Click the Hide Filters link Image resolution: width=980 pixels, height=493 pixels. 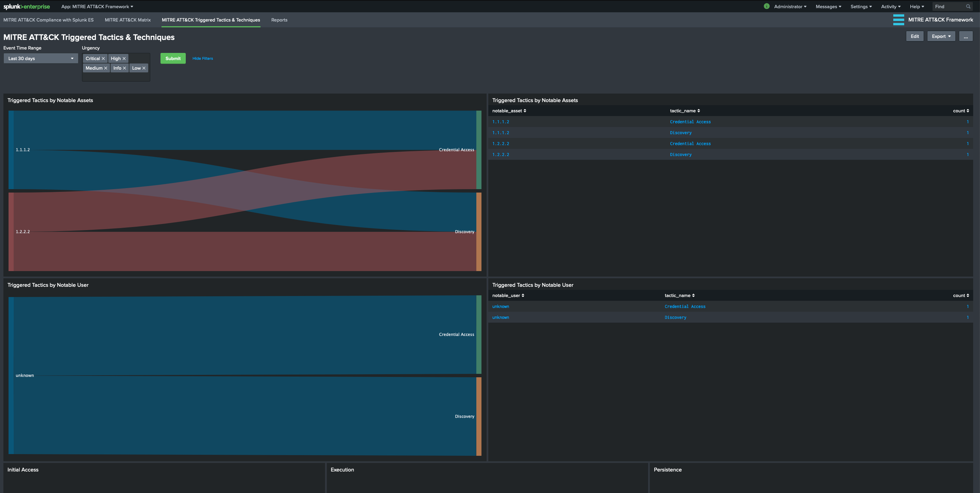tap(202, 58)
